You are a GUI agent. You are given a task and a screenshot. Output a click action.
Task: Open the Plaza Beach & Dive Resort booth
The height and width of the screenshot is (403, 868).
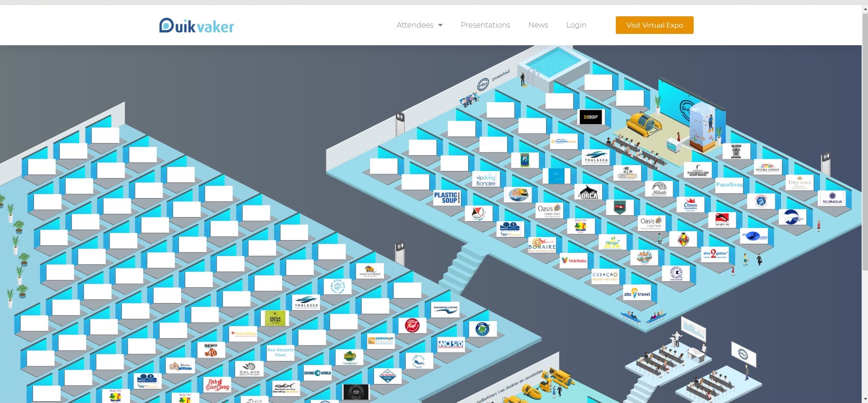click(x=698, y=170)
